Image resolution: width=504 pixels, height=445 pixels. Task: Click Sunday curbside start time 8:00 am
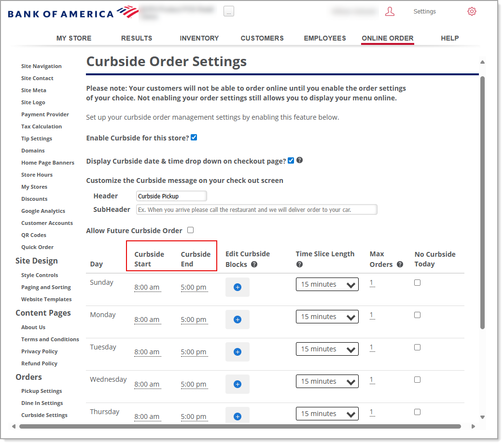click(147, 287)
